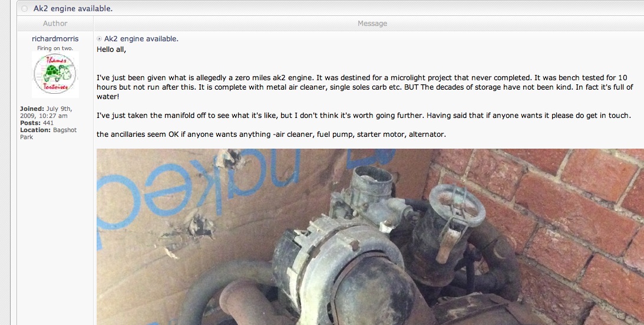Click the sentence about taking the manifold off
Screen dimensions: 644x325
tap(364, 115)
